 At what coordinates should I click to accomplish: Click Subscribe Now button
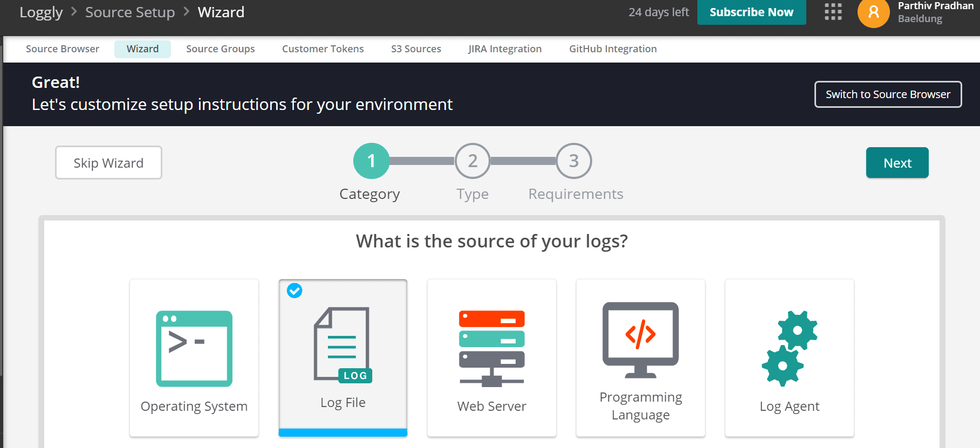(751, 12)
